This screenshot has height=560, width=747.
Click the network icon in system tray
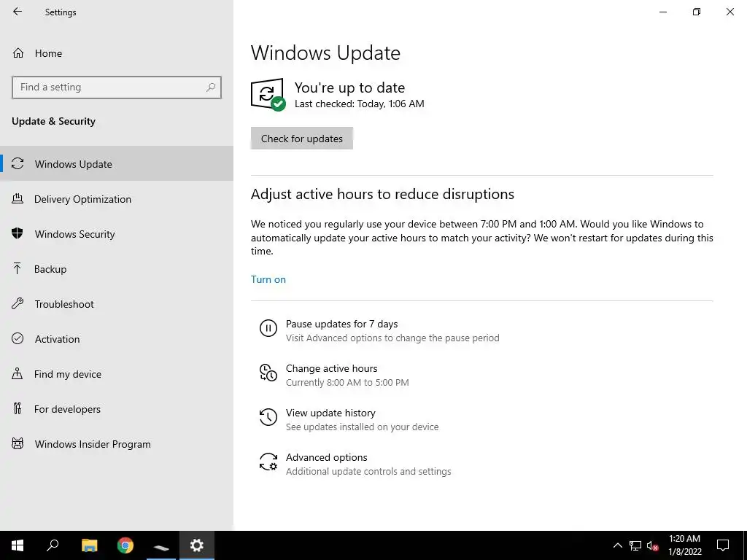(635, 545)
